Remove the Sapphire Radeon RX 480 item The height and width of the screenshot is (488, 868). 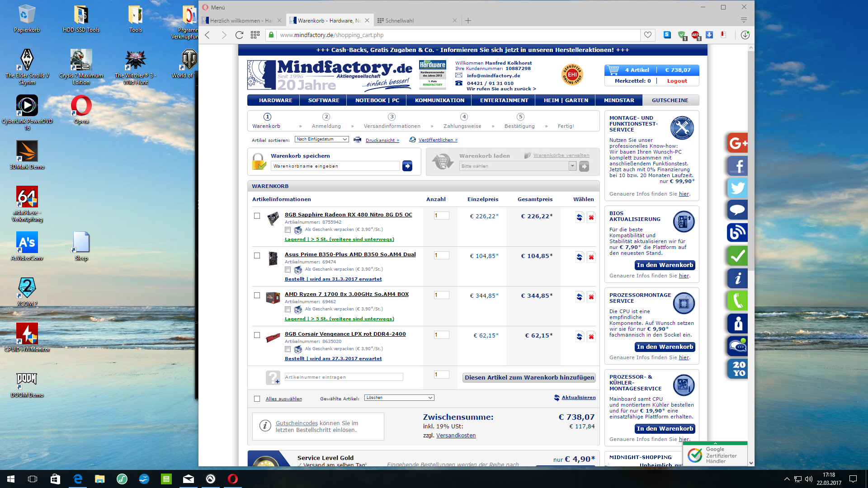click(591, 217)
